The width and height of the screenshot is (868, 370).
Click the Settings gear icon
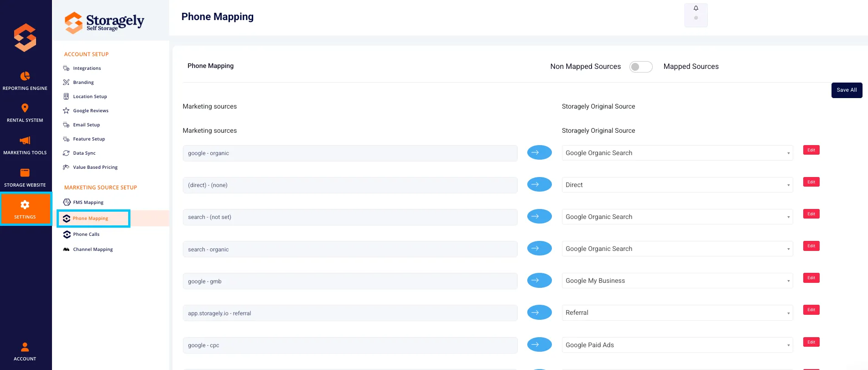tap(25, 205)
